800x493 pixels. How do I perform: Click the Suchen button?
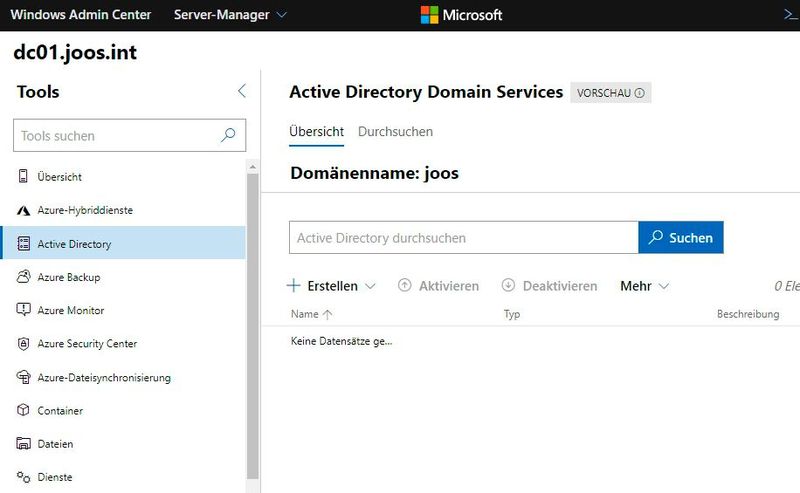click(681, 237)
